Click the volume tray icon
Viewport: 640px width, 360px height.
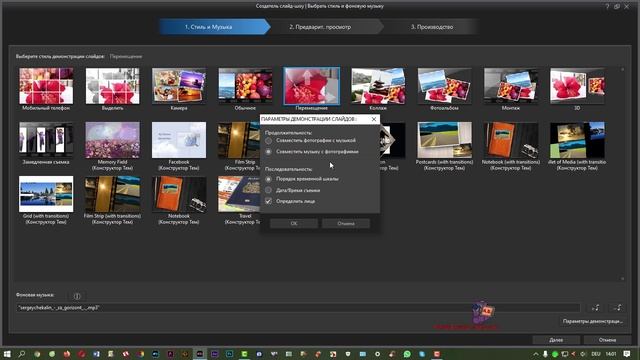[x=583, y=354]
